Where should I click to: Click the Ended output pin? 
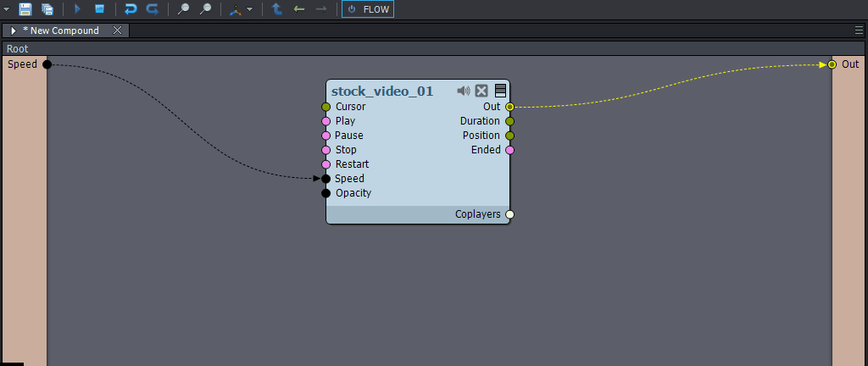[509, 150]
